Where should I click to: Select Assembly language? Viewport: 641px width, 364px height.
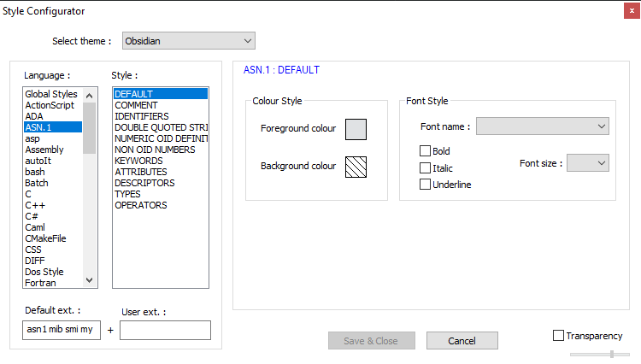tap(53, 150)
